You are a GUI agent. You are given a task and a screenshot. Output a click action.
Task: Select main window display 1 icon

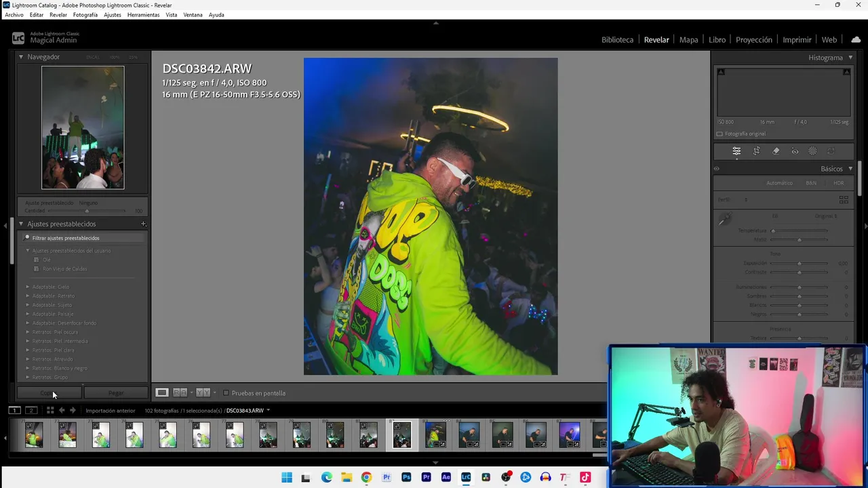[14, 410]
